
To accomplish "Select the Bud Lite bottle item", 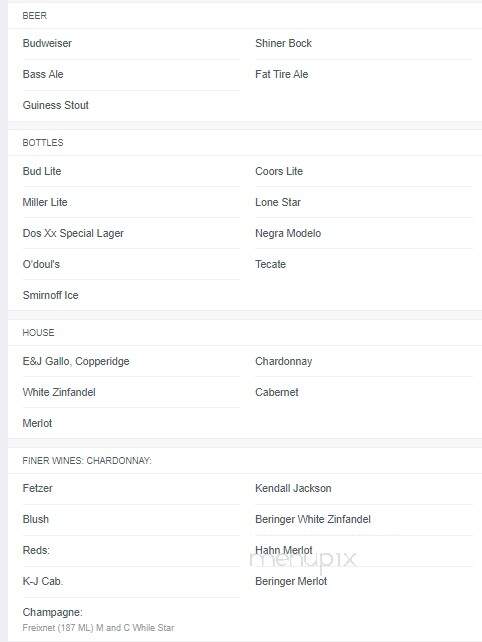I will tap(42, 171).
